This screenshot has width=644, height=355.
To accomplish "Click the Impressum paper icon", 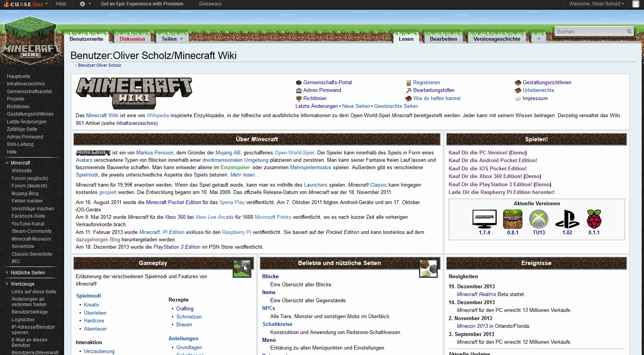I will (x=518, y=99).
